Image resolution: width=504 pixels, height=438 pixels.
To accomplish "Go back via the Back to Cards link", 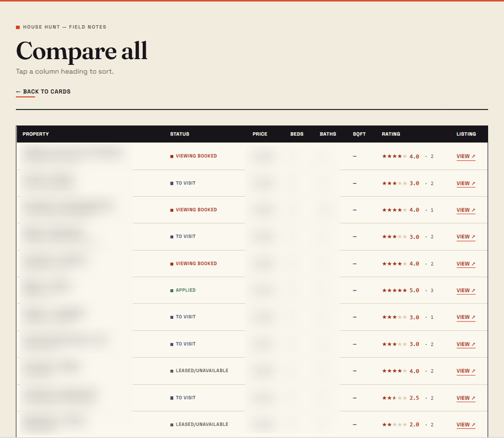I will coord(44,92).
